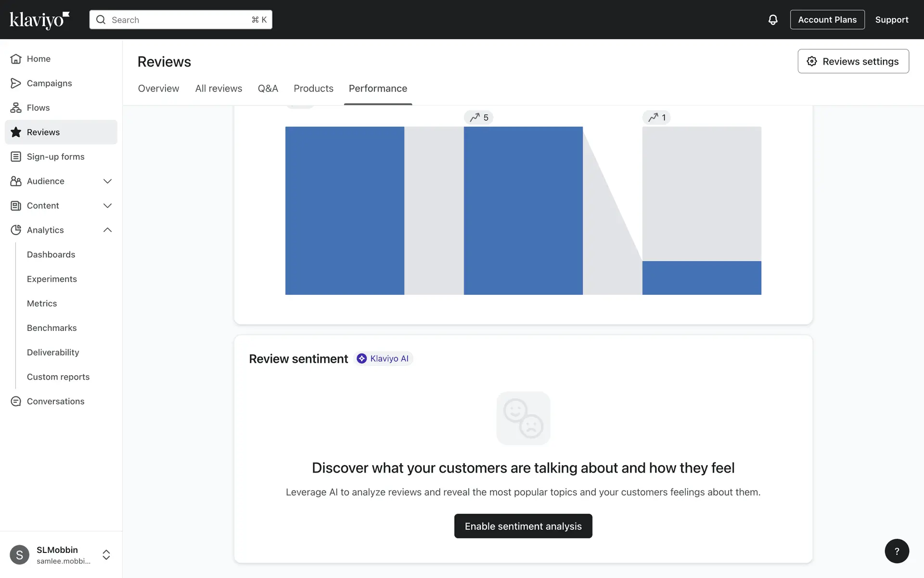Image resolution: width=924 pixels, height=578 pixels.
Task: Expand the Audience menu chevron
Action: [x=107, y=181]
